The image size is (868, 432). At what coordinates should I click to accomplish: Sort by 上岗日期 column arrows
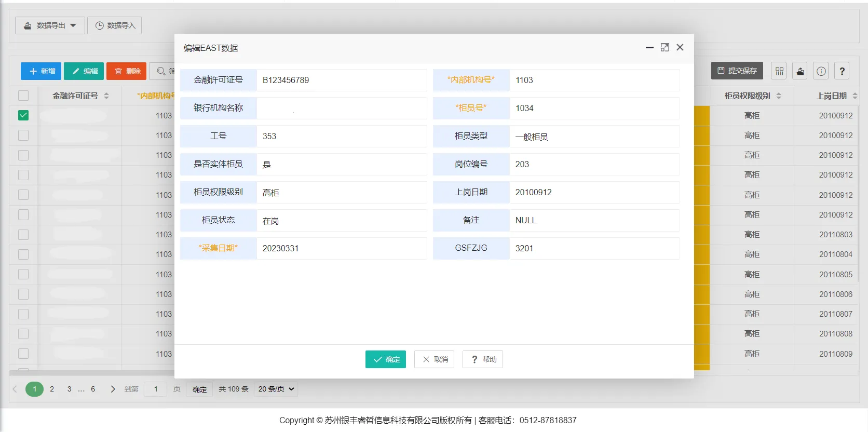pos(855,96)
